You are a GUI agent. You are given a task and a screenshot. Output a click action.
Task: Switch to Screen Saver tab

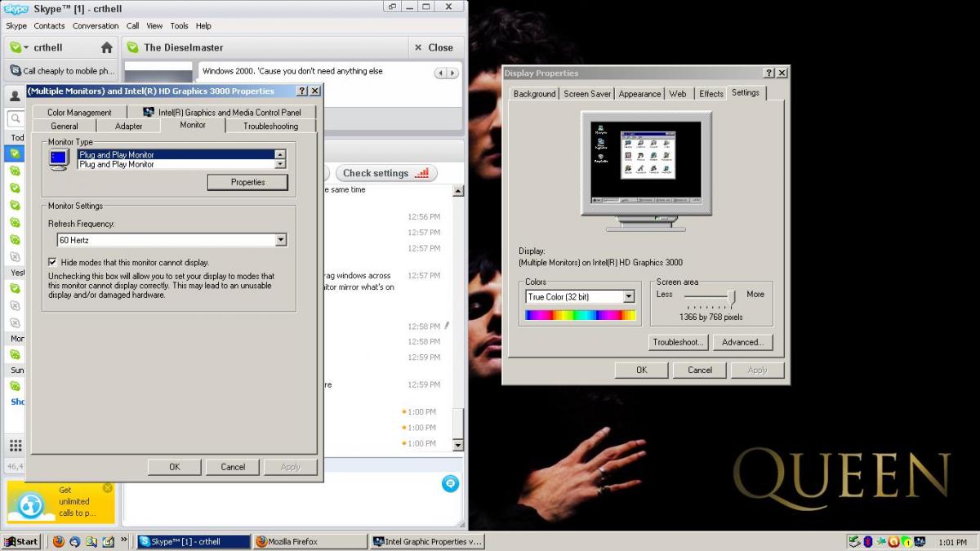(587, 94)
